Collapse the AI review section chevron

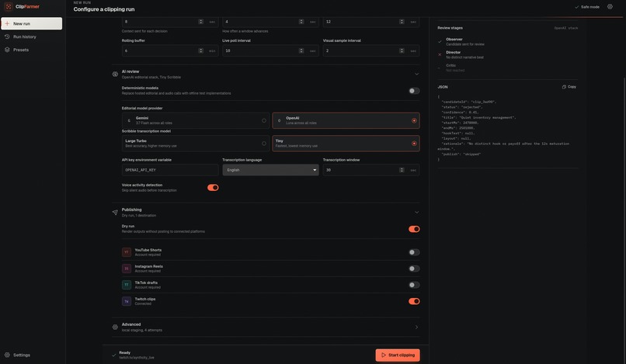pos(416,75)
